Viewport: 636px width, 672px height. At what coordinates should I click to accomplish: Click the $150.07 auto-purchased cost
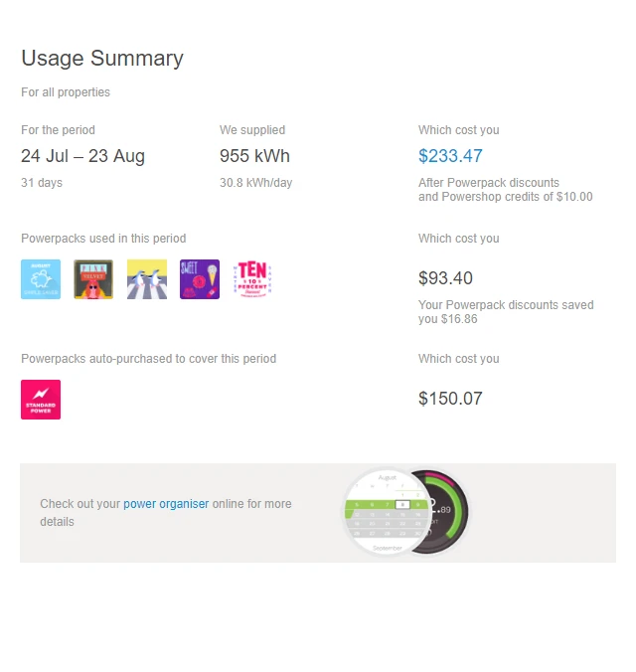pos(450,399)
